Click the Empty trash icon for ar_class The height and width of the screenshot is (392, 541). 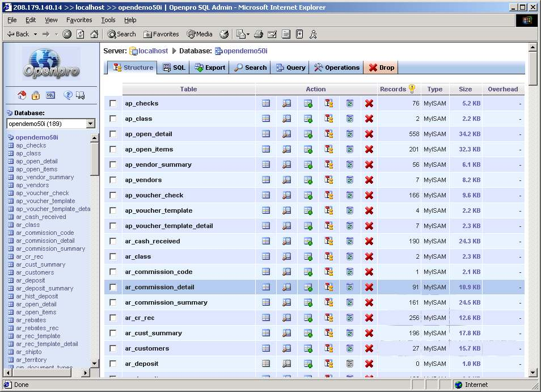[349, 256]
